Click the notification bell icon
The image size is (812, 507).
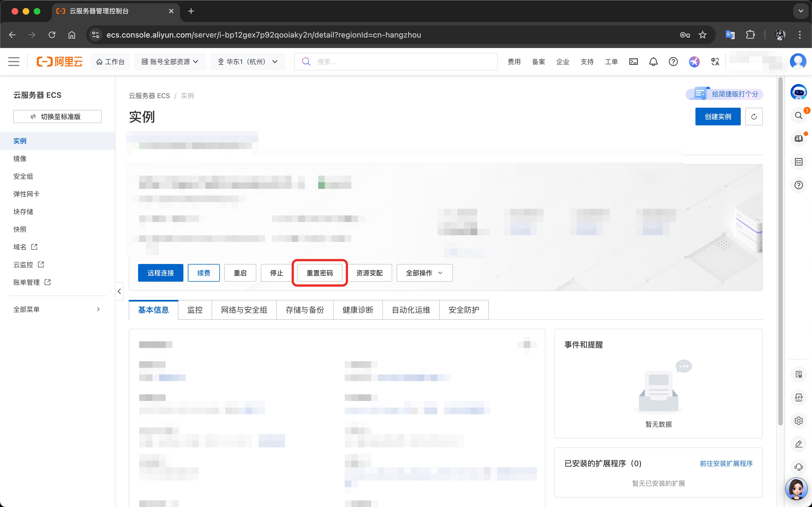653,62
